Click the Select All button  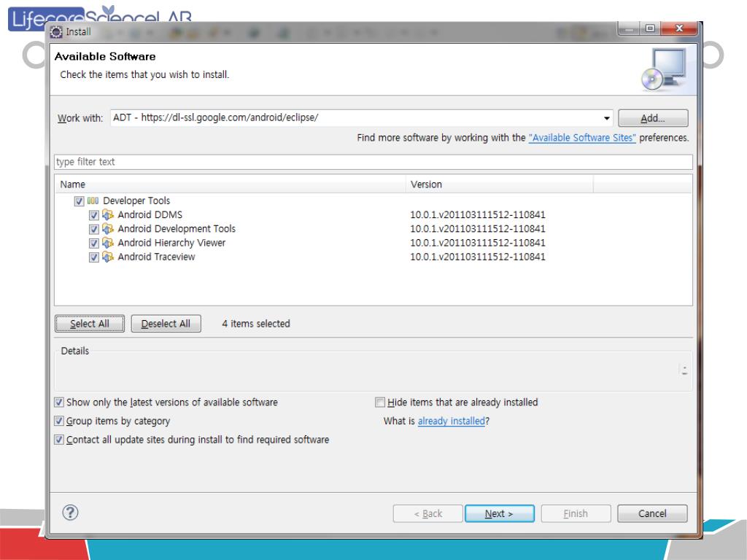tap(90, 324)
